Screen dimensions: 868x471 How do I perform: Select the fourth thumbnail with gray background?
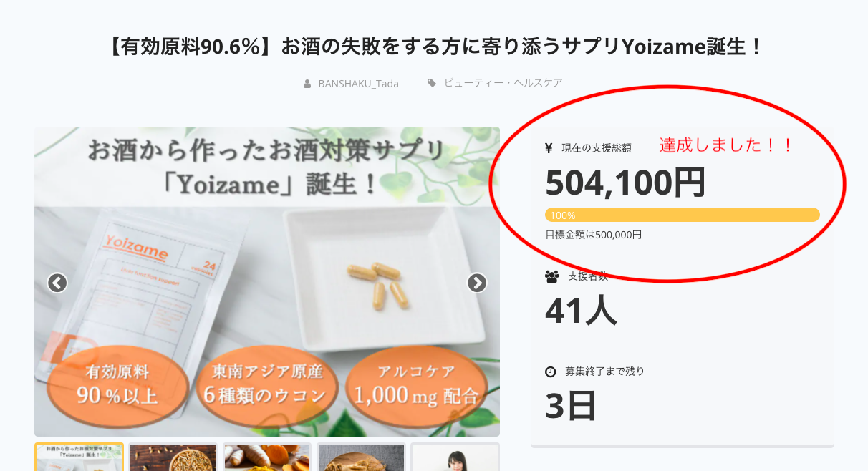(361, 457)
